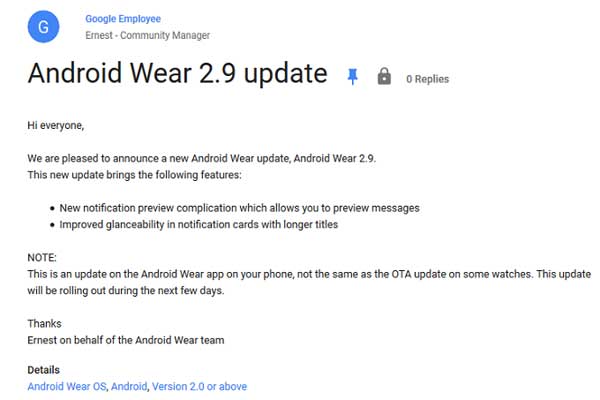Click the Android Wear 2.9 update title

coord(177,74)
